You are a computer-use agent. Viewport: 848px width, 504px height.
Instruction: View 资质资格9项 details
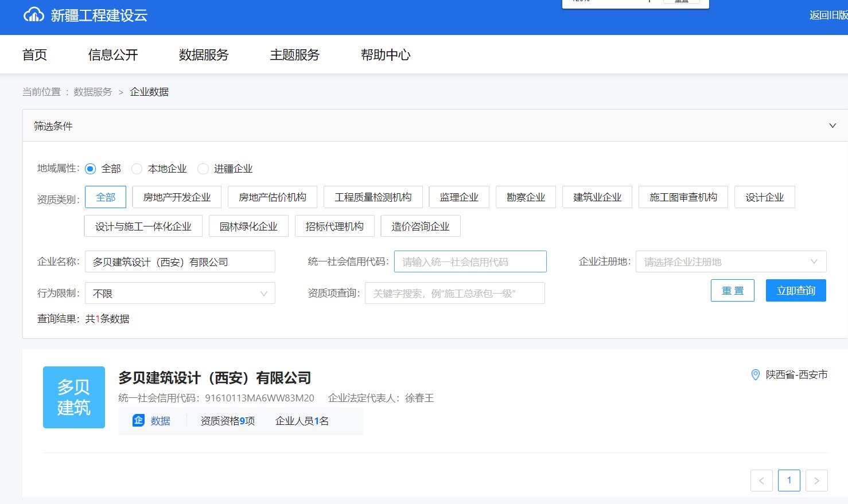pos(228,421)
